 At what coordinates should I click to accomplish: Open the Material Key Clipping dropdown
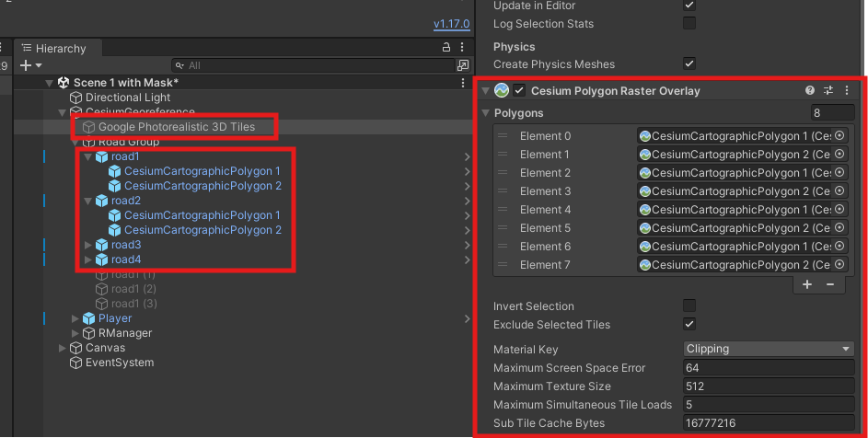(769, 349)
